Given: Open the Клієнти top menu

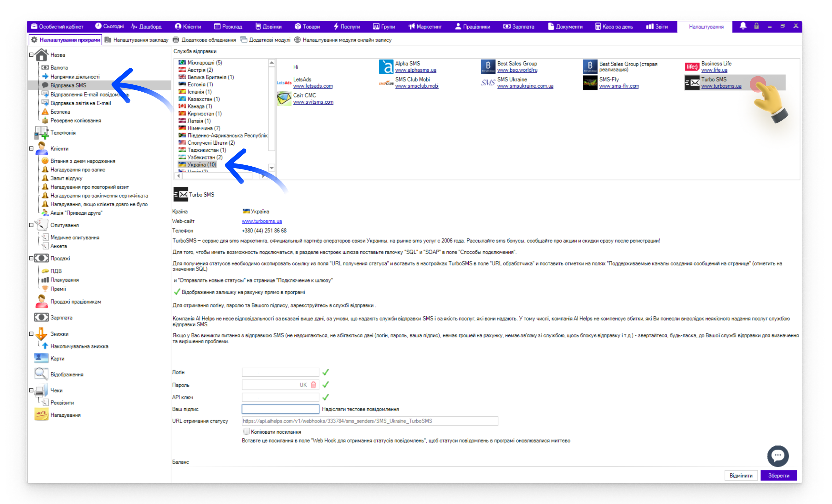Looking at the screenshot, I should click(188, 26).
